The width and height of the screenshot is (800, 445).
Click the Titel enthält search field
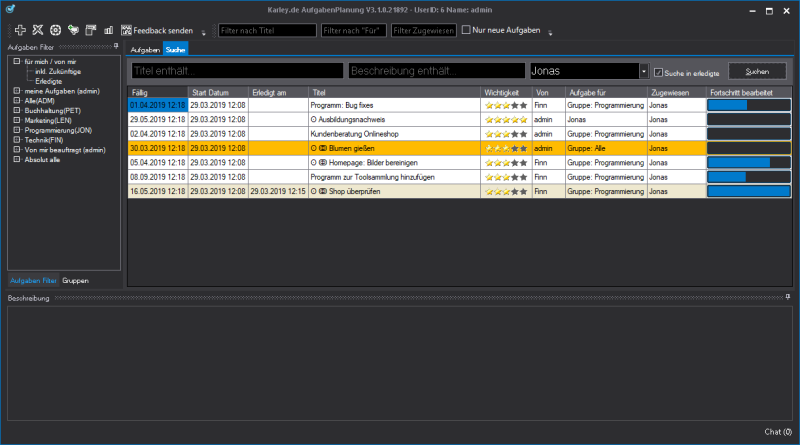[237, 71]
